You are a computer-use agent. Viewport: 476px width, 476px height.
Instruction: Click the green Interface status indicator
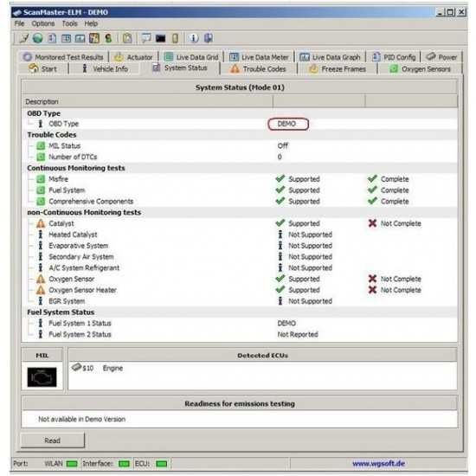pyautogui.click(x=124, y=464)
